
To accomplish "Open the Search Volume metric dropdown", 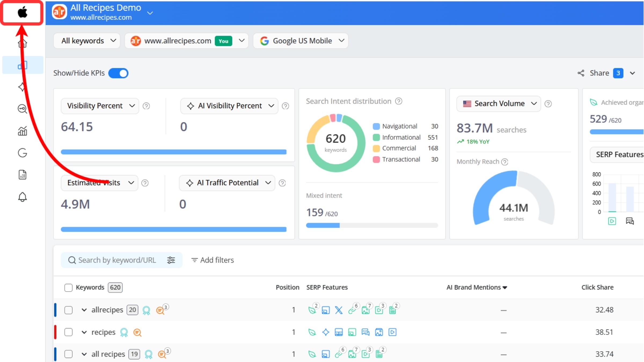I will [499, 104].
